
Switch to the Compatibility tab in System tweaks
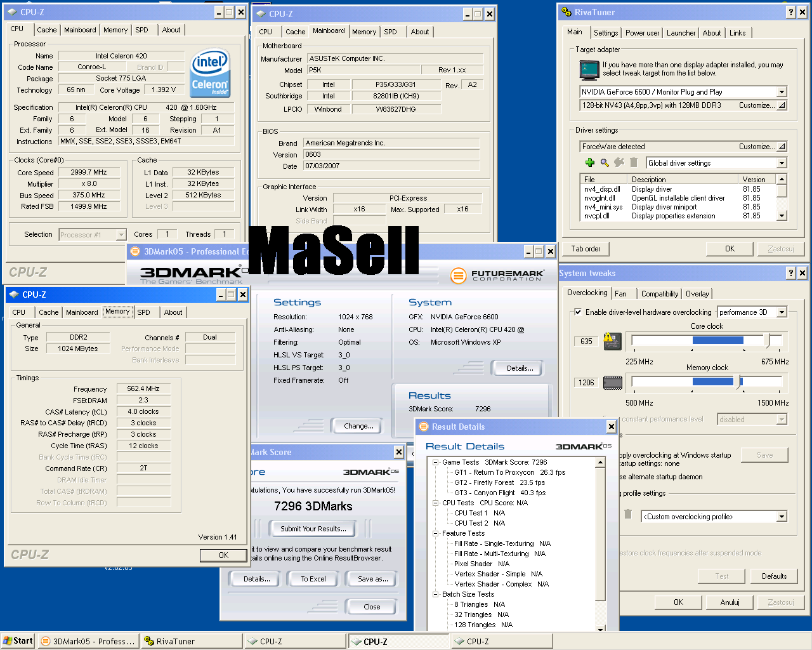click(659, 294)
